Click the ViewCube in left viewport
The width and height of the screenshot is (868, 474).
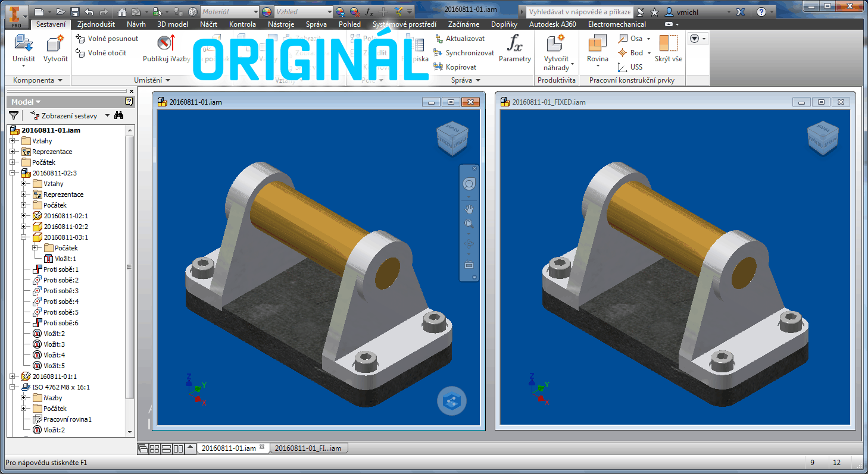click(452, 138)
